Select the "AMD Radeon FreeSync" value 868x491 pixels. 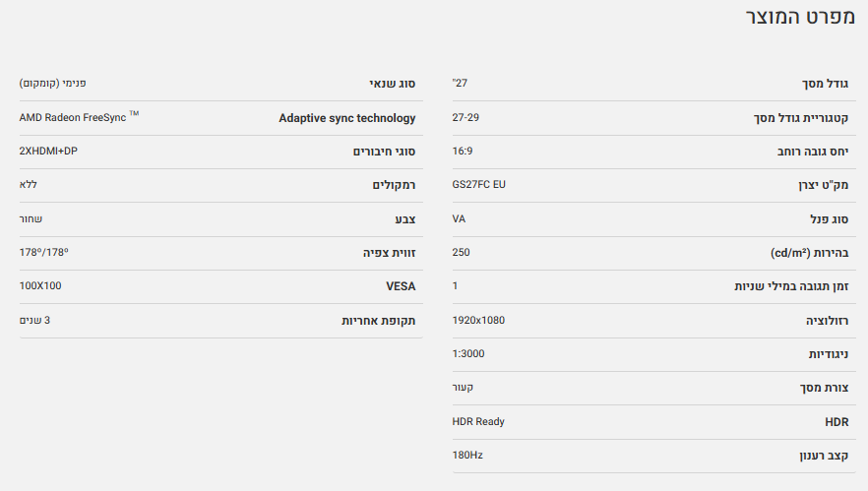[75, 118]
